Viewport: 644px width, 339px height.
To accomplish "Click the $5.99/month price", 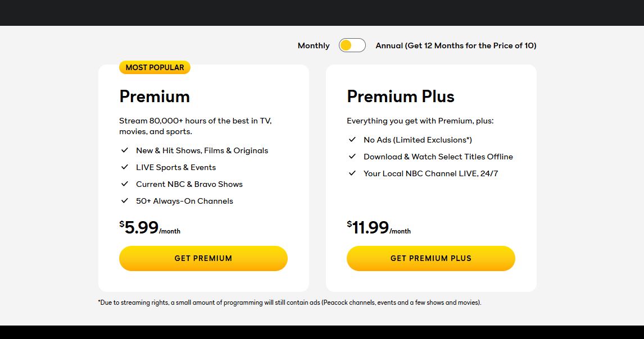I will pyautogui.click(x=150, y=227).
